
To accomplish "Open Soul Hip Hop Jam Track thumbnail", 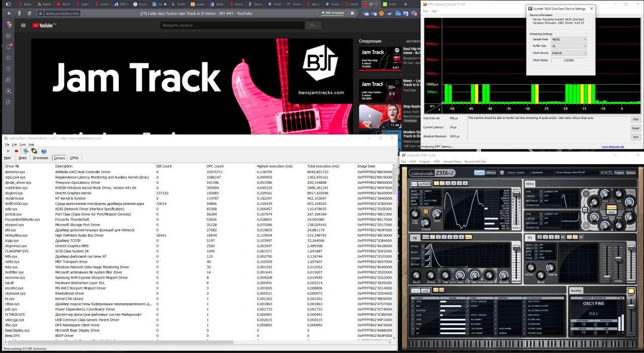I will (x=380, y=58).
